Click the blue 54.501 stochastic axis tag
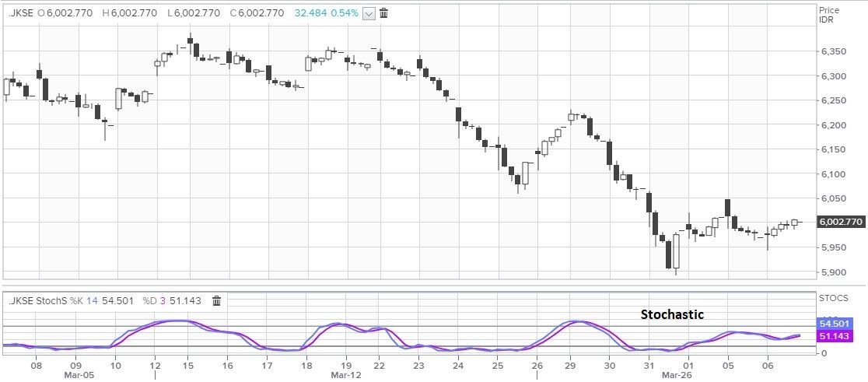This screenshot has width=868, height=382. point(835,324)
